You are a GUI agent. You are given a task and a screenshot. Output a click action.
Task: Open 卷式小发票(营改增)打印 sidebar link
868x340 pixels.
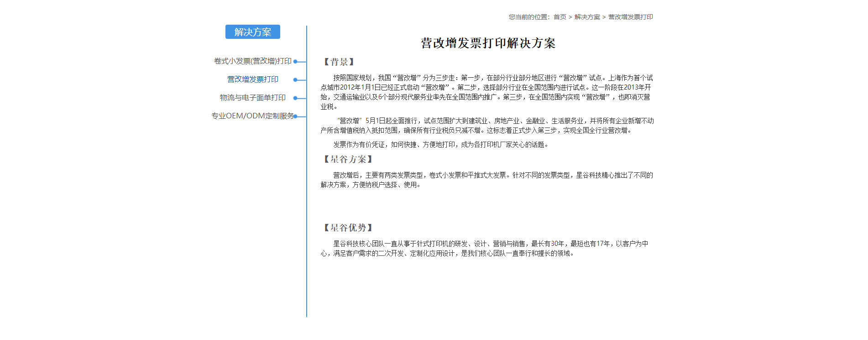(252, 61)
